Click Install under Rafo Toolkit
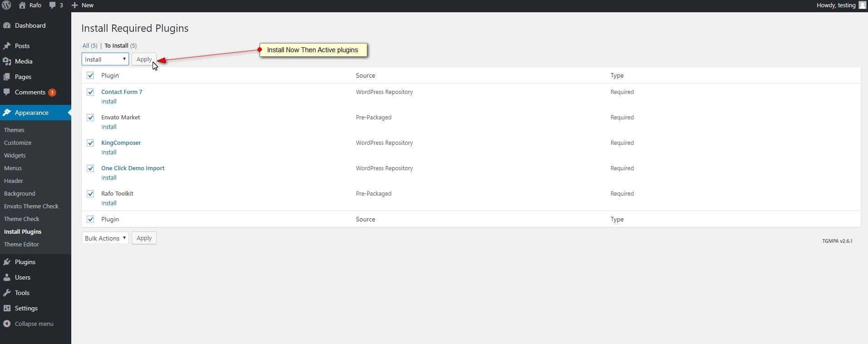 pyautogui.click(x=109, y=203)
